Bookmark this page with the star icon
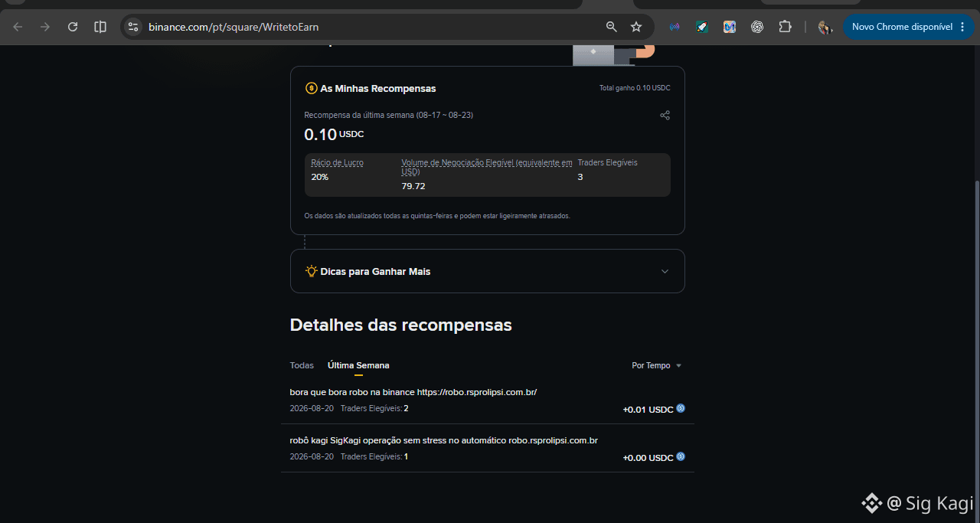This screenshot has height=523, width=980. pos(636,27)
